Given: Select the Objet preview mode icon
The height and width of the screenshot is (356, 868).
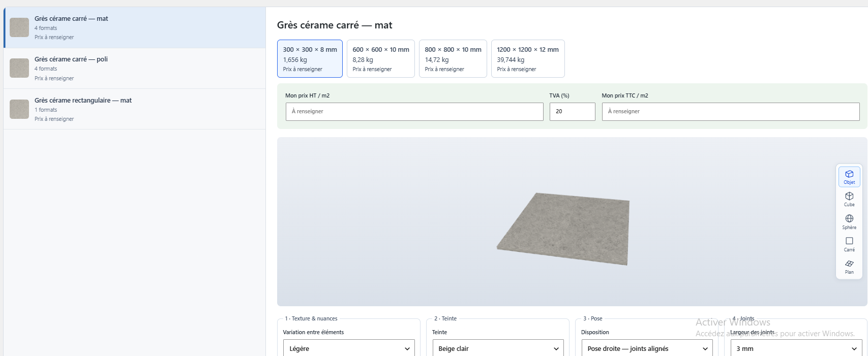Looking at the screenshot, I should 849,177.
